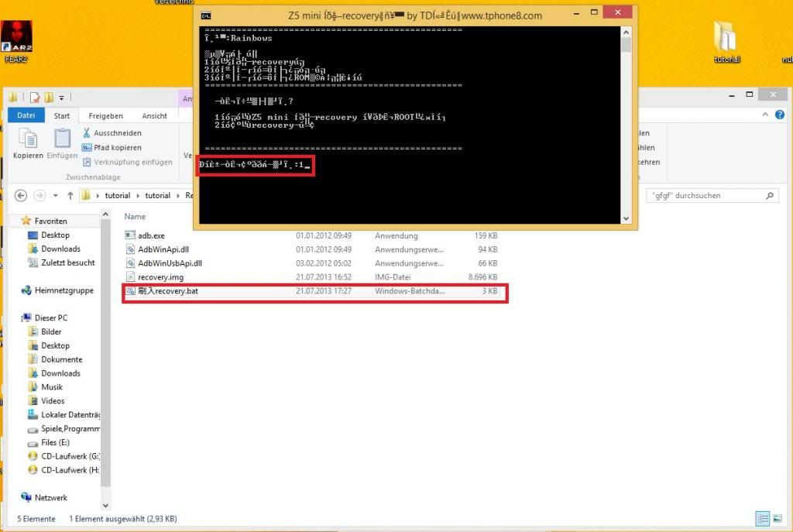Screen dimensions: 793x532
Task: Click Verknüpfung einfügen in the ribbon
Action: 128,163
